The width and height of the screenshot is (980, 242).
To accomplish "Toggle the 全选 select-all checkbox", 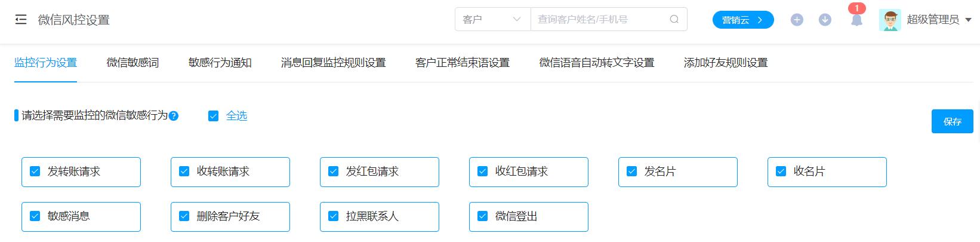I will (x=213, y=116).
